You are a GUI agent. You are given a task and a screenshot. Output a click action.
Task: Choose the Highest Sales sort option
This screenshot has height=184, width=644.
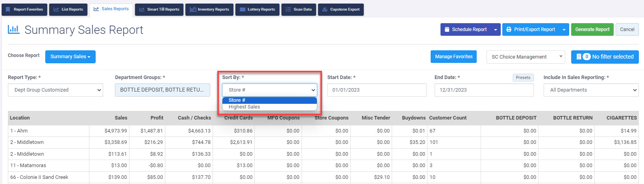pos(270,107)
